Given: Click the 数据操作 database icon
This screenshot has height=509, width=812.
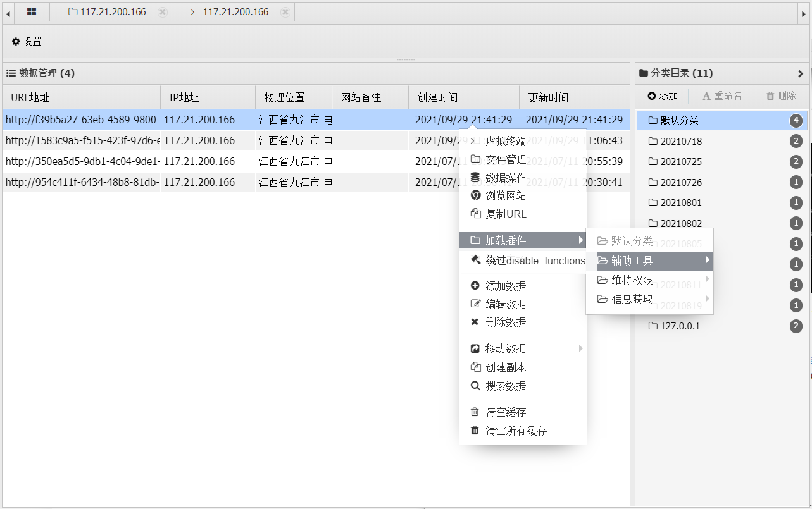Looking at the screenshot, I should pyautogui.click(x=475, y=177).
